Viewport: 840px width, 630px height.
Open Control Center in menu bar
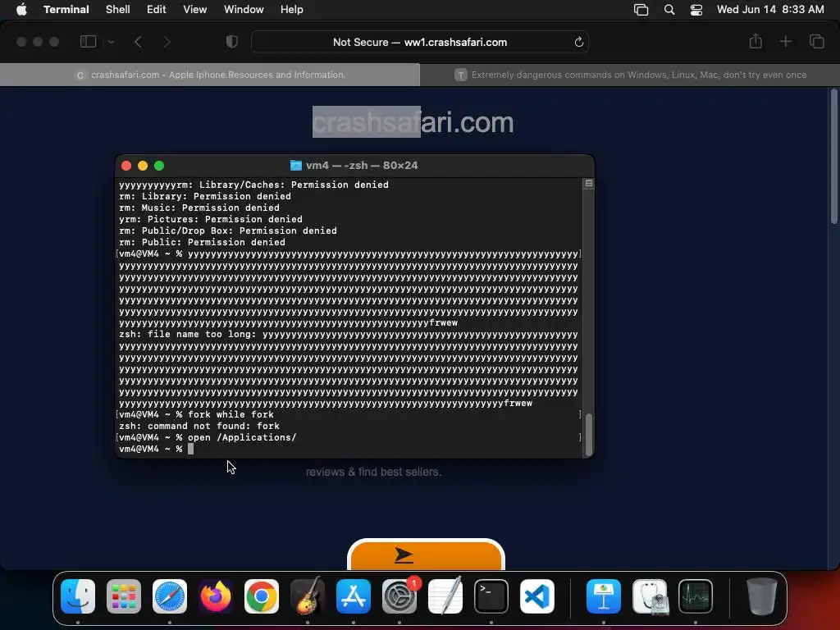(696, 10)
